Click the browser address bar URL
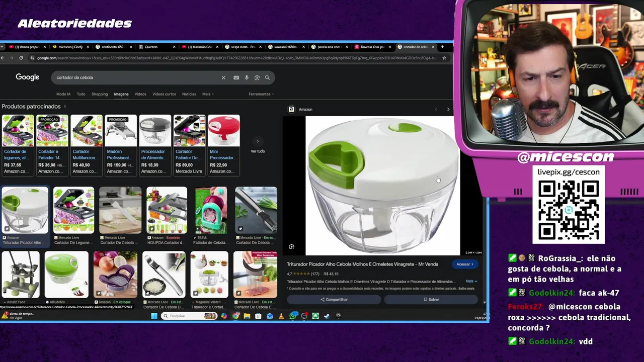Image resolution: width=644 pixels, height=362 pixels. click(236, 58)
